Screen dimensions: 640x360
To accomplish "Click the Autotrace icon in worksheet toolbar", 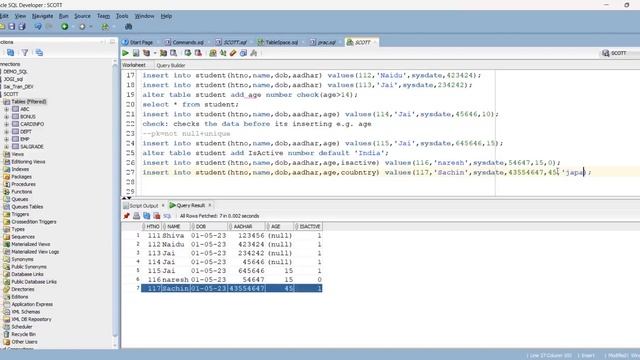I will click(x=163, y=53).
